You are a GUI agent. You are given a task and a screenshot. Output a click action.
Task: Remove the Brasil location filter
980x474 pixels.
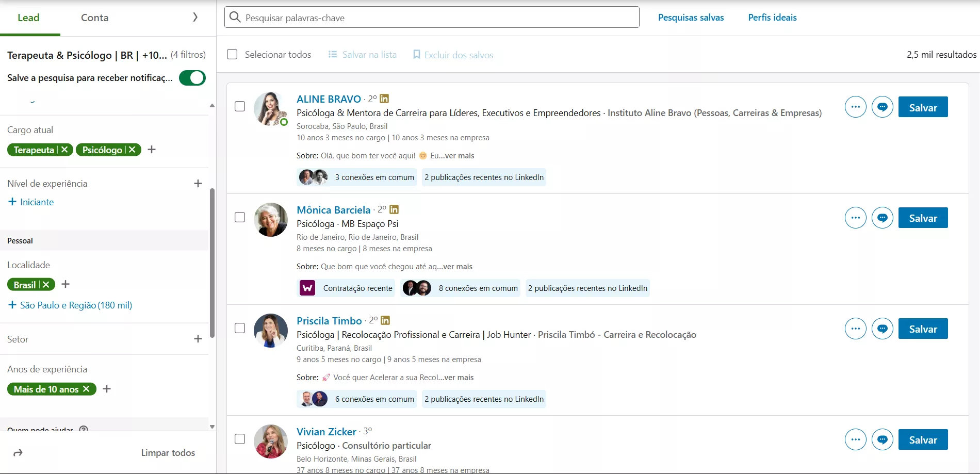coord(46,285)
